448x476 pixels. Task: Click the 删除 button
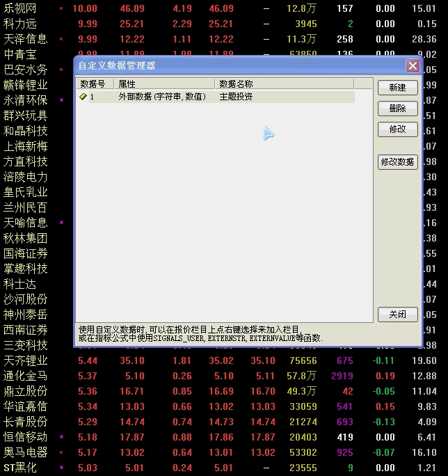pos(397,109)
